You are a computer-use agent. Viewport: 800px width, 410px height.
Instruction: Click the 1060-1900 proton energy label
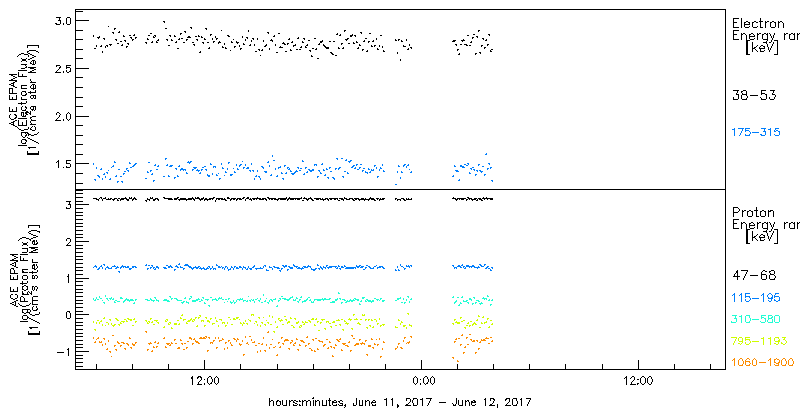click(763, 362)
